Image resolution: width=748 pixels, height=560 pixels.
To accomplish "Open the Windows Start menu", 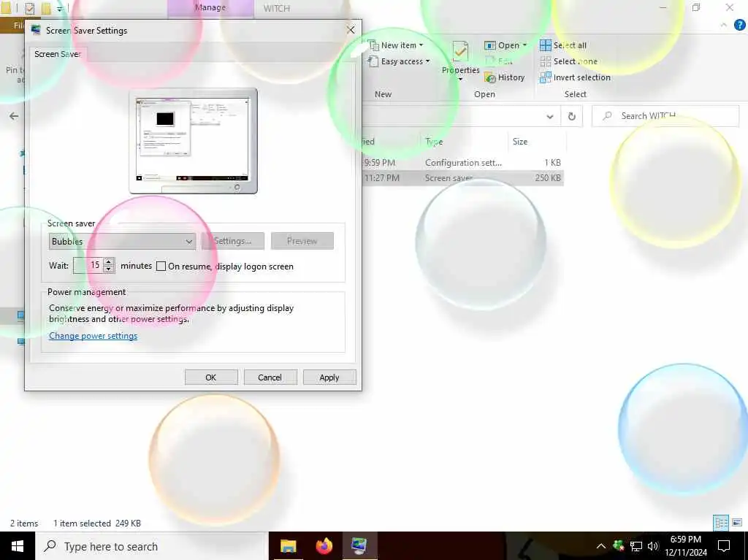I will [18, 546].
